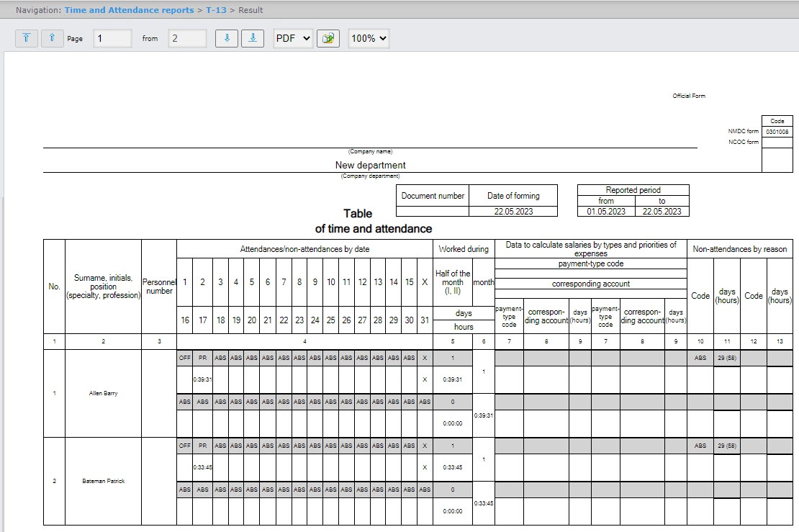Select the Bateman Patrick employee name cell

tap(103, 481)
